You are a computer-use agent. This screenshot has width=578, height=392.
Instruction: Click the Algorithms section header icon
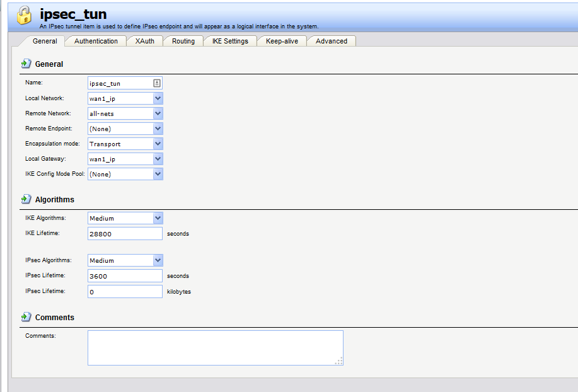click(26, 199)
